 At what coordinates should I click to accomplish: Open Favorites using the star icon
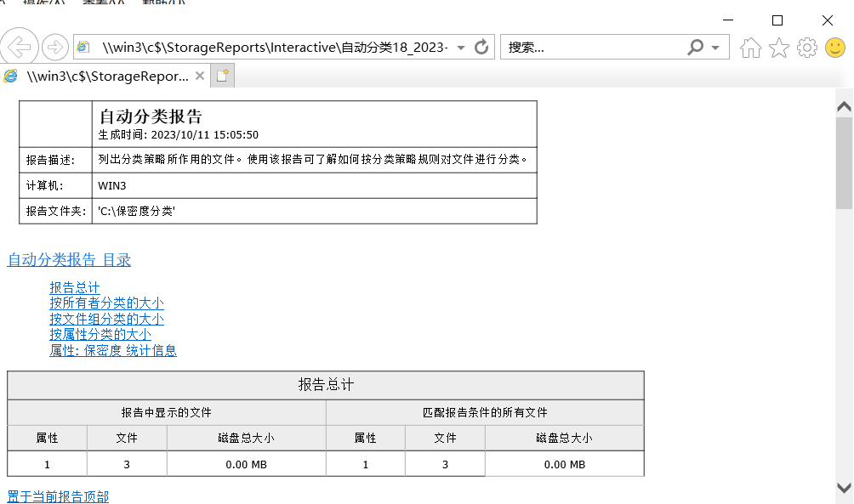click(x=779, y=48)
